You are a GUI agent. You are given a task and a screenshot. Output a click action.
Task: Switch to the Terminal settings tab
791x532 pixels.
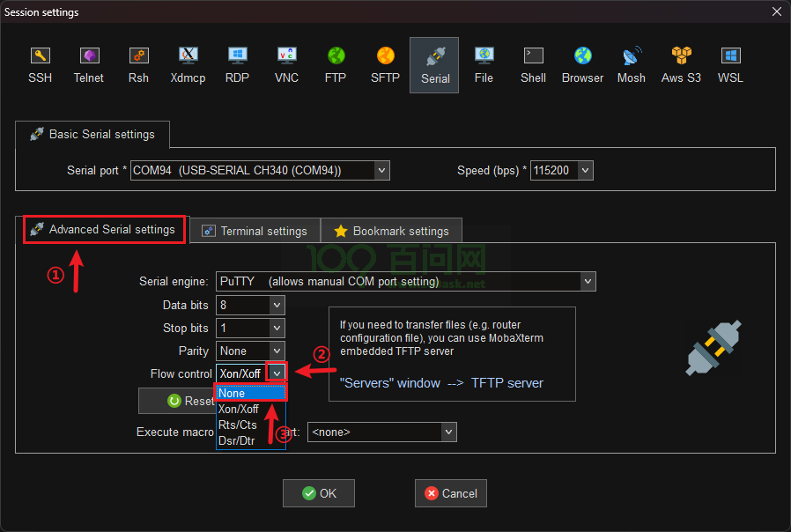tap(255, 231)
